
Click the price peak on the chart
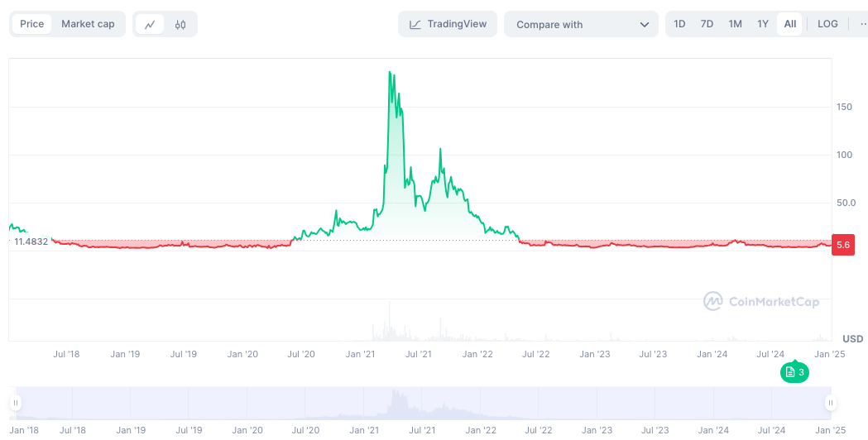[390, 73]
